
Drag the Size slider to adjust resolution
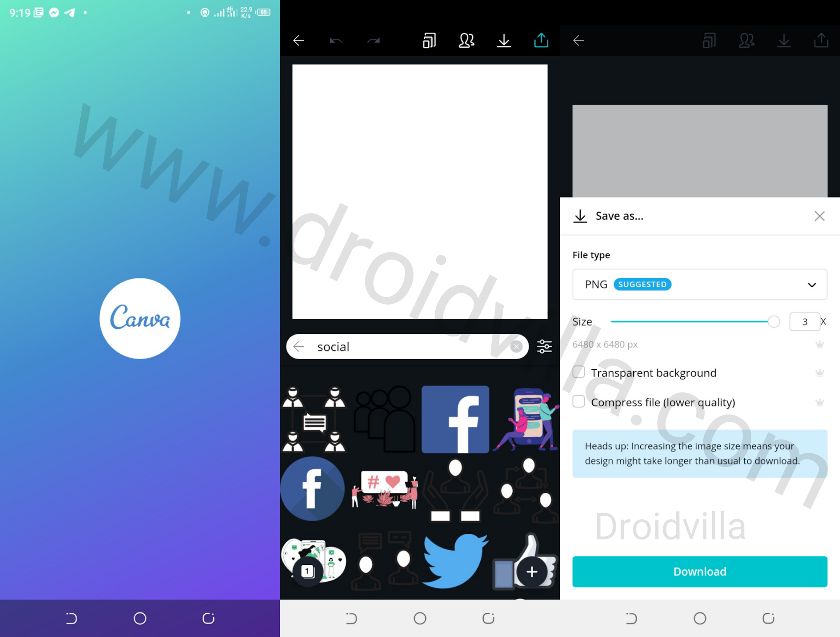coord(773,322)
